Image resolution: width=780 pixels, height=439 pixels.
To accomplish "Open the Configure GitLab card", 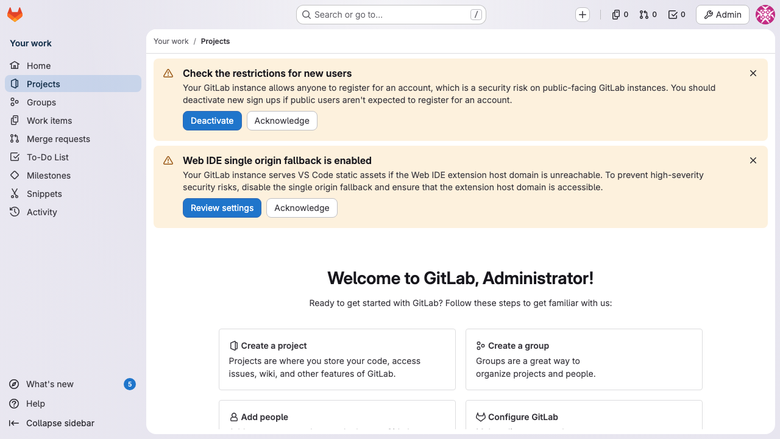I will point(584,415).
